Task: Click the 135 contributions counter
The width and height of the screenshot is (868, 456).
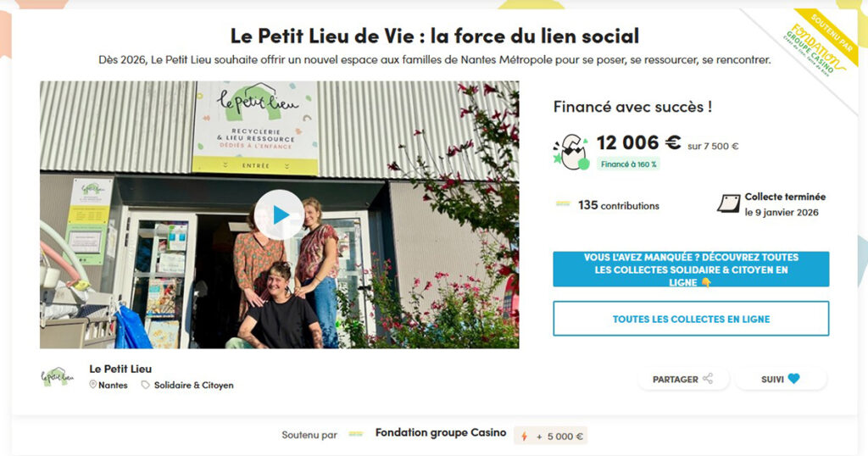Action: pos(618,205)
